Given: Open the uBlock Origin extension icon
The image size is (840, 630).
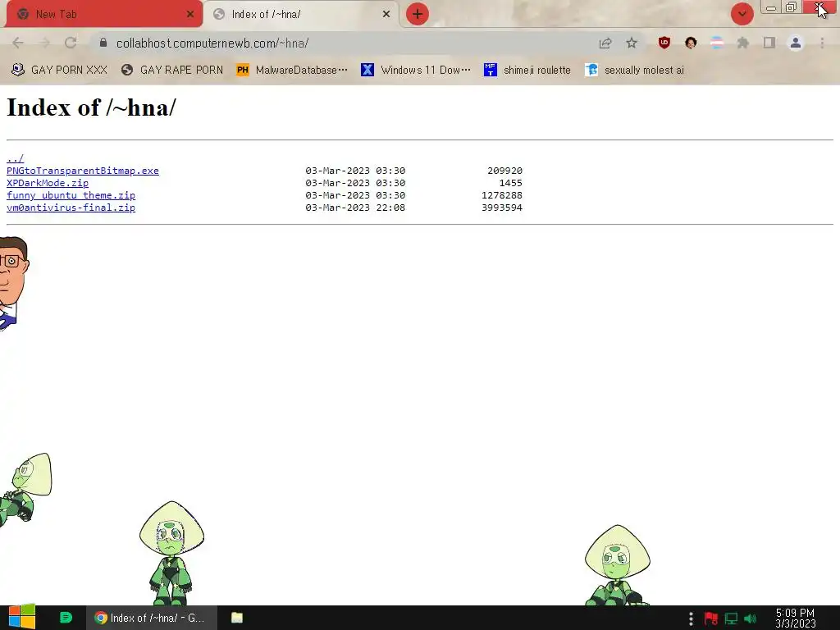Looking at the screenshot, I should coord(664,43).
